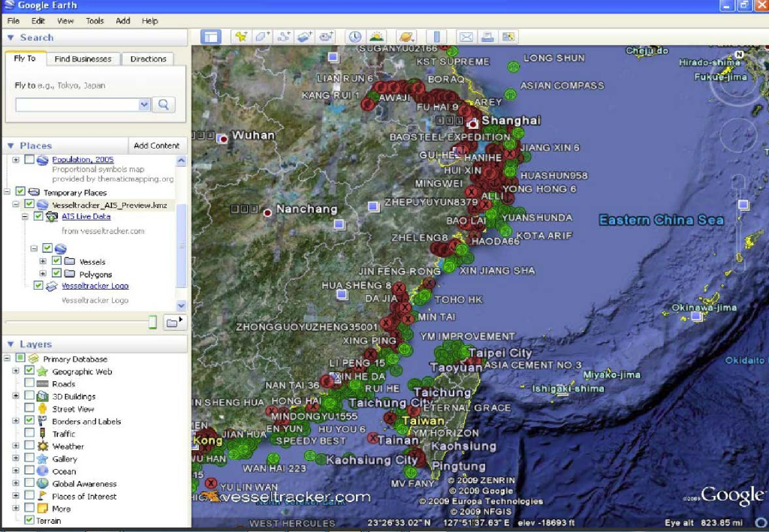Expand the Weather layer tree node
This screenshot has height=532, width=769.
[x=16, y=446]
